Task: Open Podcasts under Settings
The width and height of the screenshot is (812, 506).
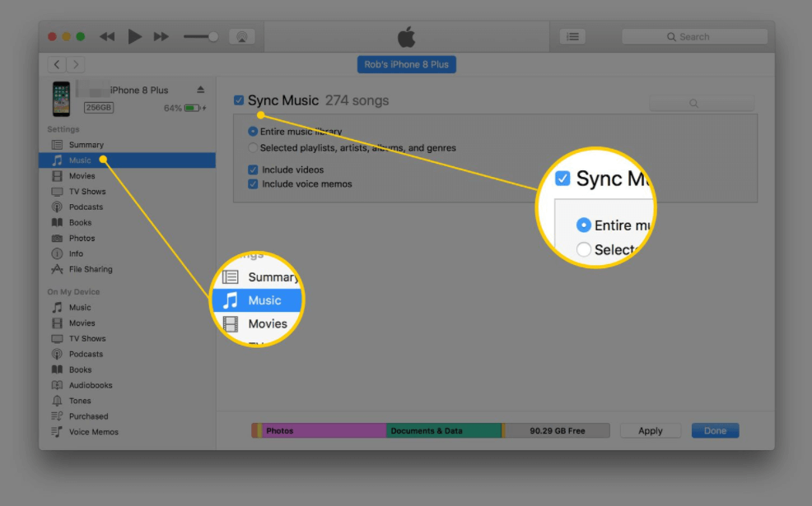Action: (x=86, y=207)
